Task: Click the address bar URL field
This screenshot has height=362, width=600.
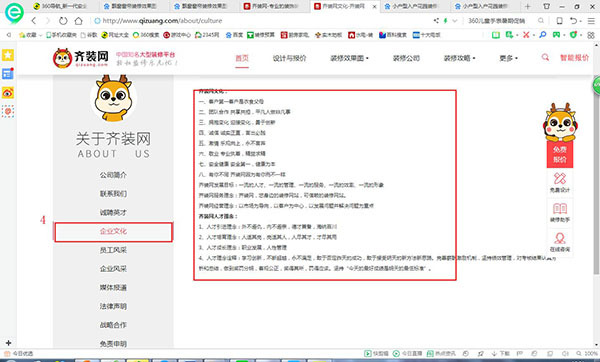Action: pos(260,21)
